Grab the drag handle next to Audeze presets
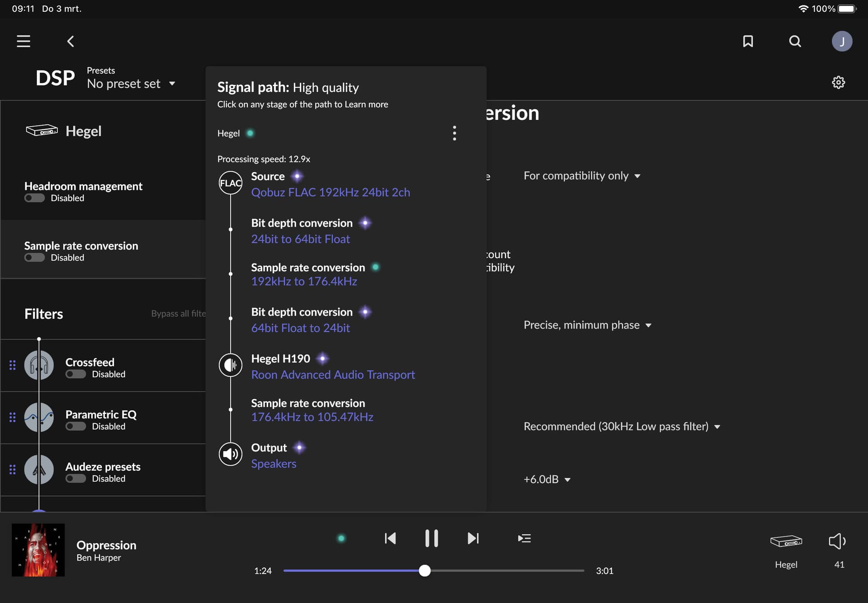 coord(13,470)
